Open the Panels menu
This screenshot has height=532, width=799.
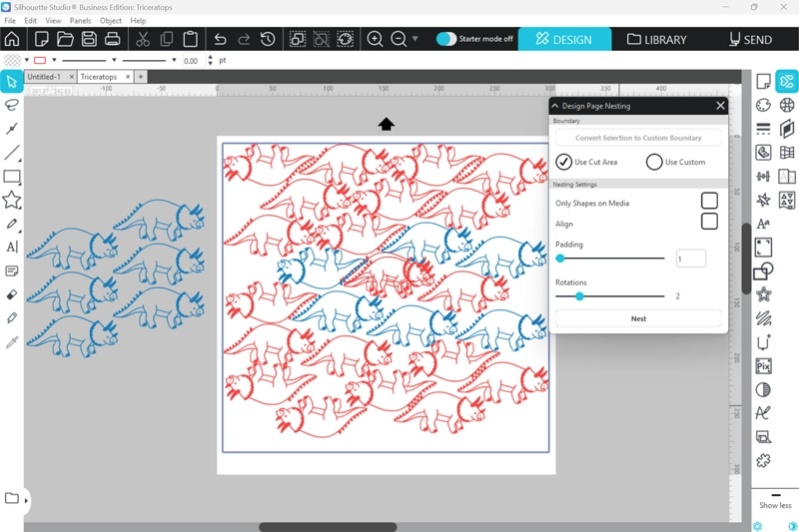tap(81, 20)
